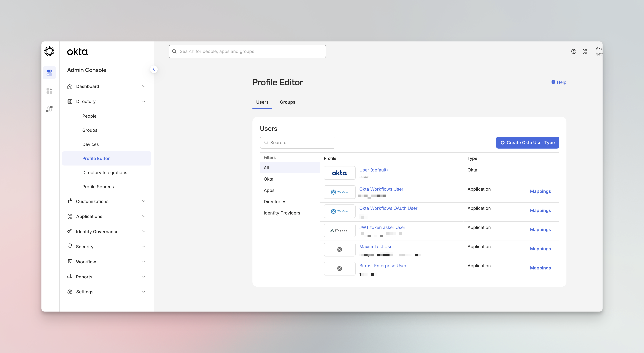Open Mappings for Bifrost Enterprise User
Image resolution: width=644 pixels, height=353 pixels.
pos(540,268)
